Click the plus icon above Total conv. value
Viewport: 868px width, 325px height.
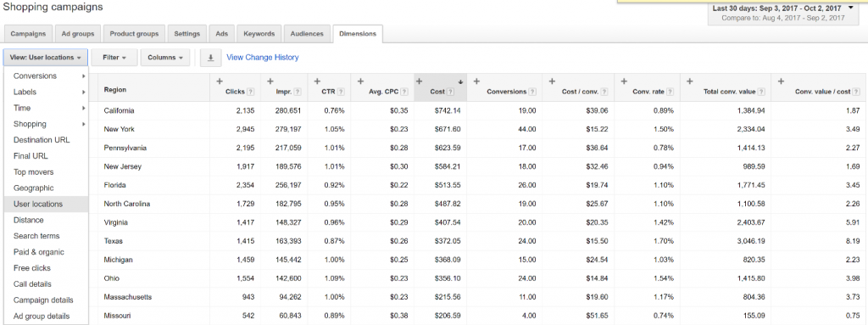click(x=690, y=81)
